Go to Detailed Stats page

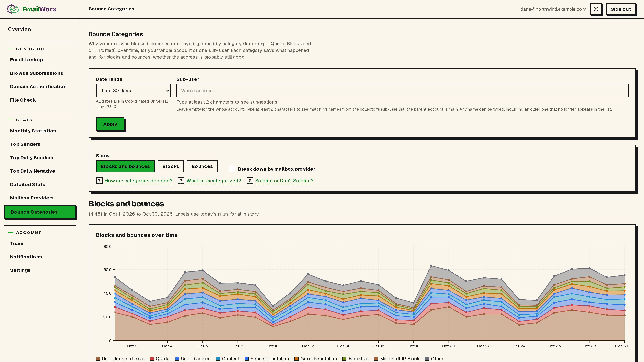28,184
